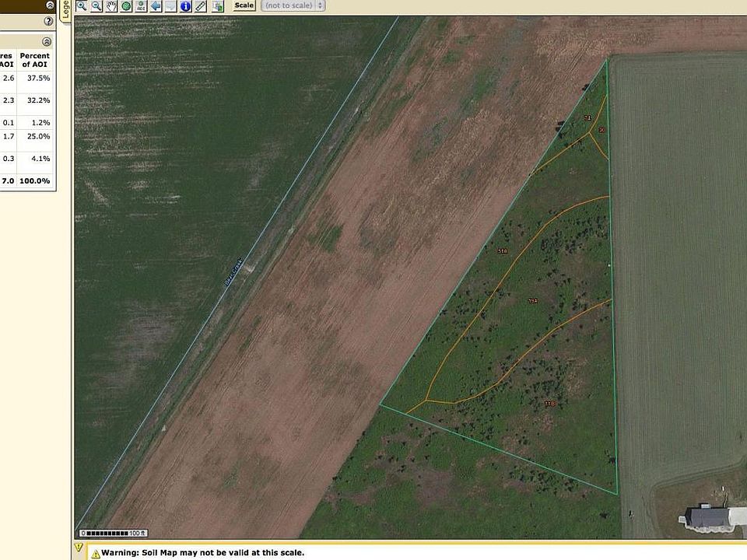Viewport: 747px width, 560px height.
Task: Select the Measure ruler tool
Action: [201, 5]
